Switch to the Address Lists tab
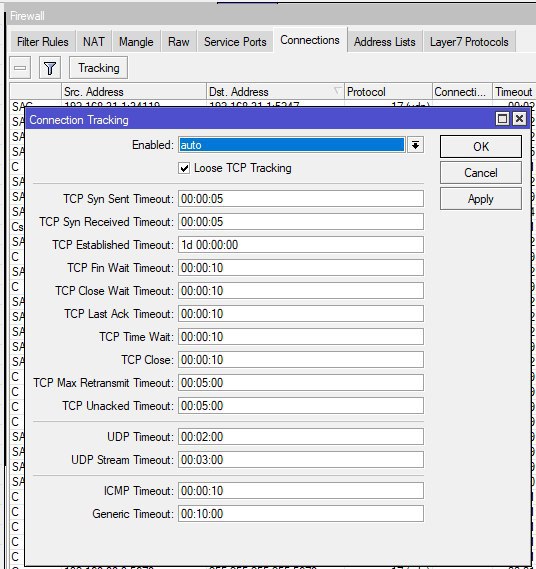Viewport: 536px width, 569px height. click(x=385, y=42)
